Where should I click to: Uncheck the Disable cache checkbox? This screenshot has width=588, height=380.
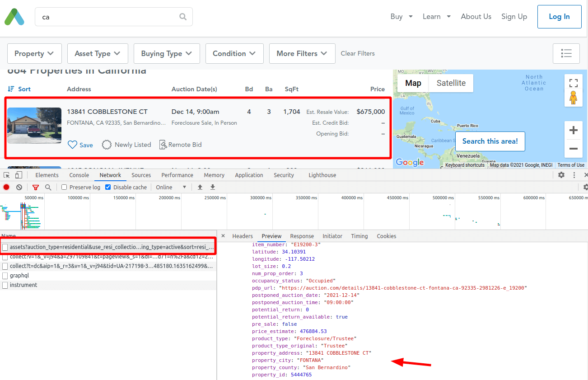click(107, 187)
